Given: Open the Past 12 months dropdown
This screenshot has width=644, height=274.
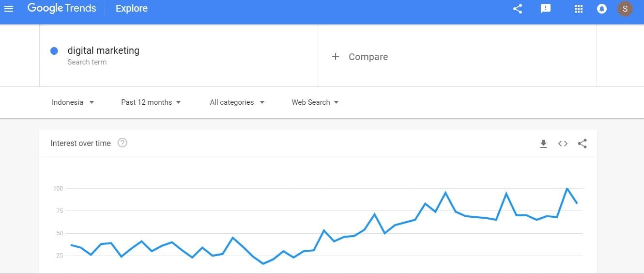Looking at the screenshot, I should pyautogui.click(x=151, y=102).
